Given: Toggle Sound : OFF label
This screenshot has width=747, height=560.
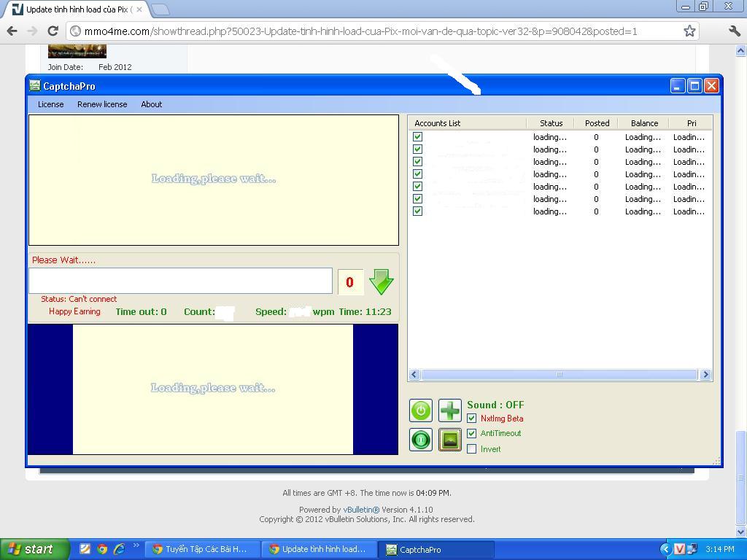Looking at the screenshot, I should pos(495,405).
